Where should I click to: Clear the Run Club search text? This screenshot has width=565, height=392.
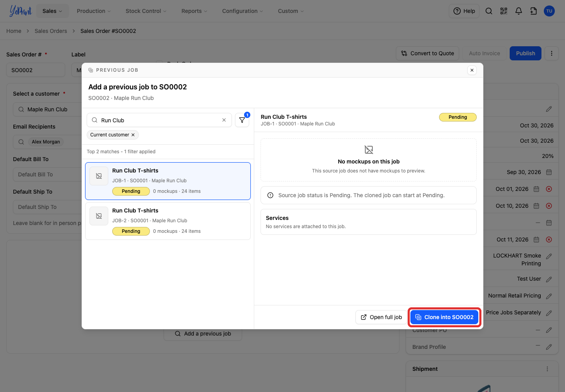click(x=224, y=120)
